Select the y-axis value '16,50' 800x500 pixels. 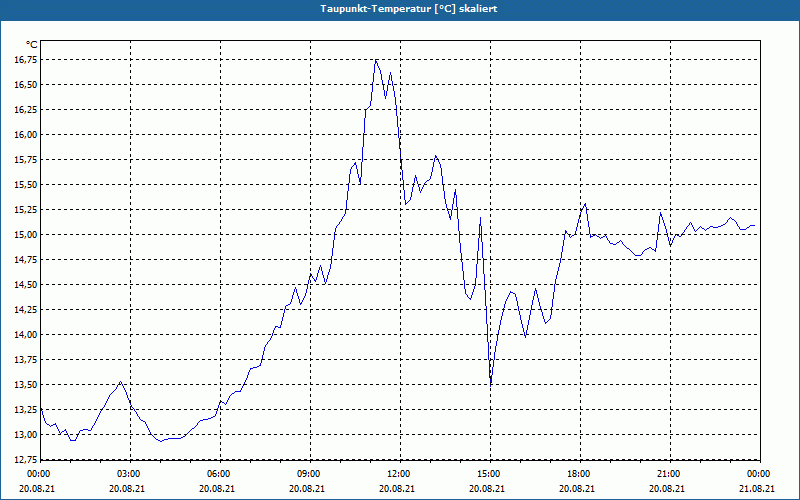point(26,85)
